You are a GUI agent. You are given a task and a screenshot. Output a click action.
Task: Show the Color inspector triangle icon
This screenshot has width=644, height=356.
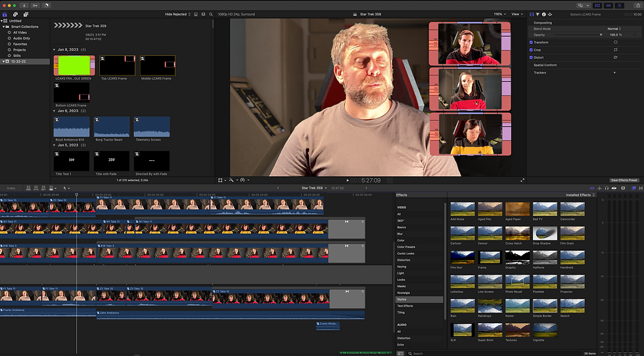538,14
